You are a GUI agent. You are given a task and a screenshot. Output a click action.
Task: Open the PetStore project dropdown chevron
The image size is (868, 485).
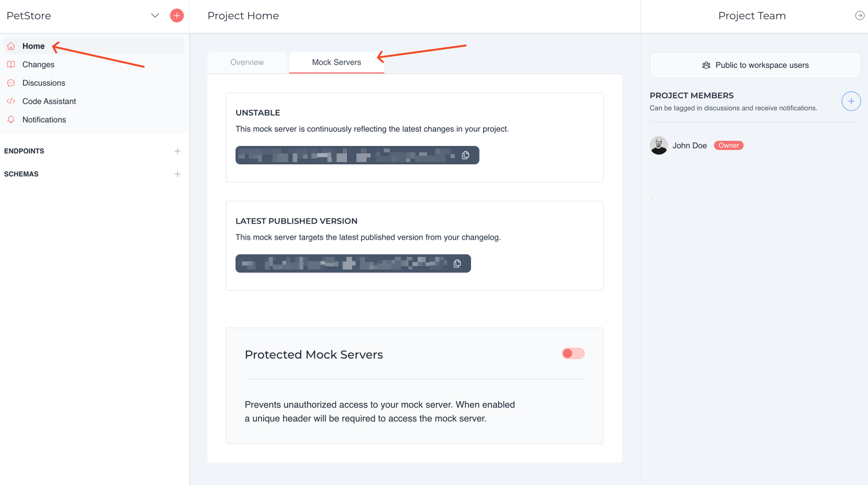(155, 16)
